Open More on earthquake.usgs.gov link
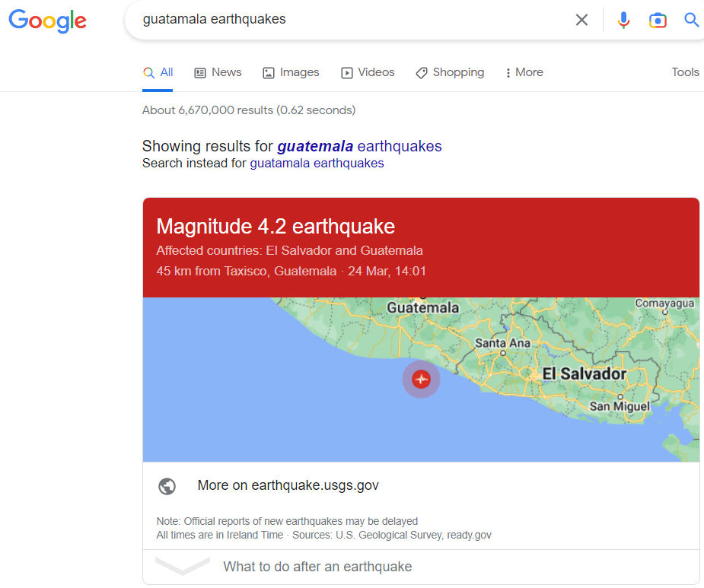The height and width of the screenshot is (588, 704). [288, 485]
